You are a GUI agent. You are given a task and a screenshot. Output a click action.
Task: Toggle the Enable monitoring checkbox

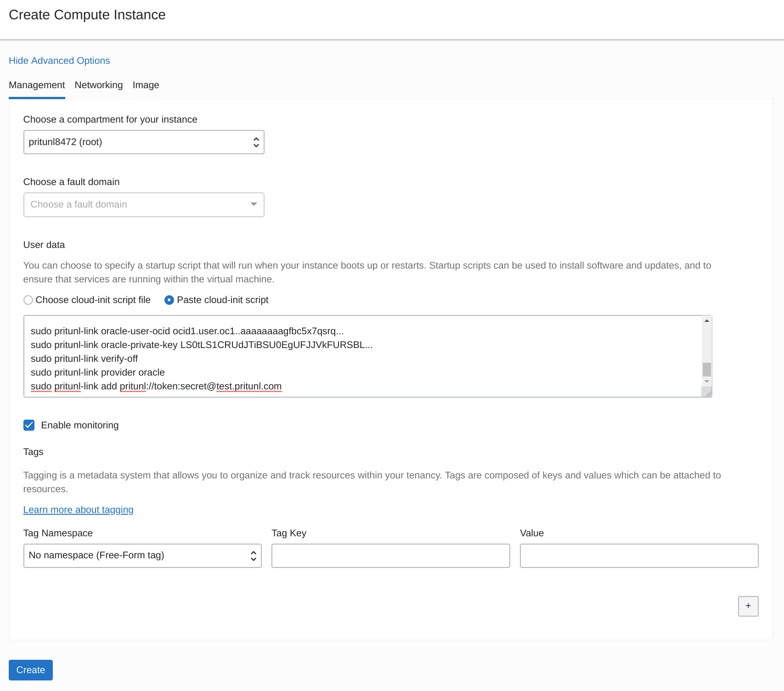coord(29,425)
